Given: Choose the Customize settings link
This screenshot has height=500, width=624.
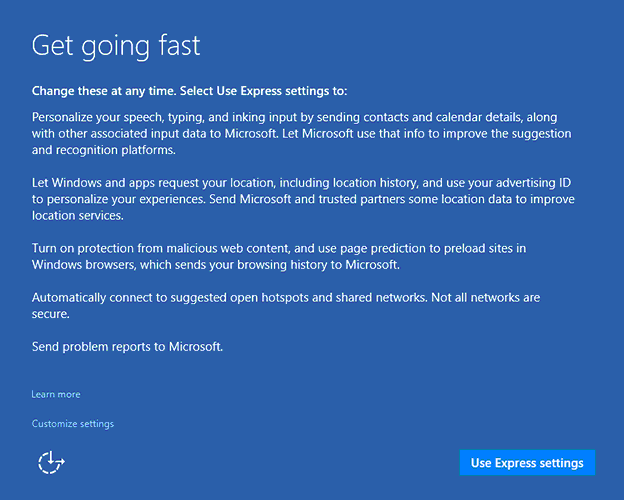Looking at the screenshot, I should [x=73, y=424].
